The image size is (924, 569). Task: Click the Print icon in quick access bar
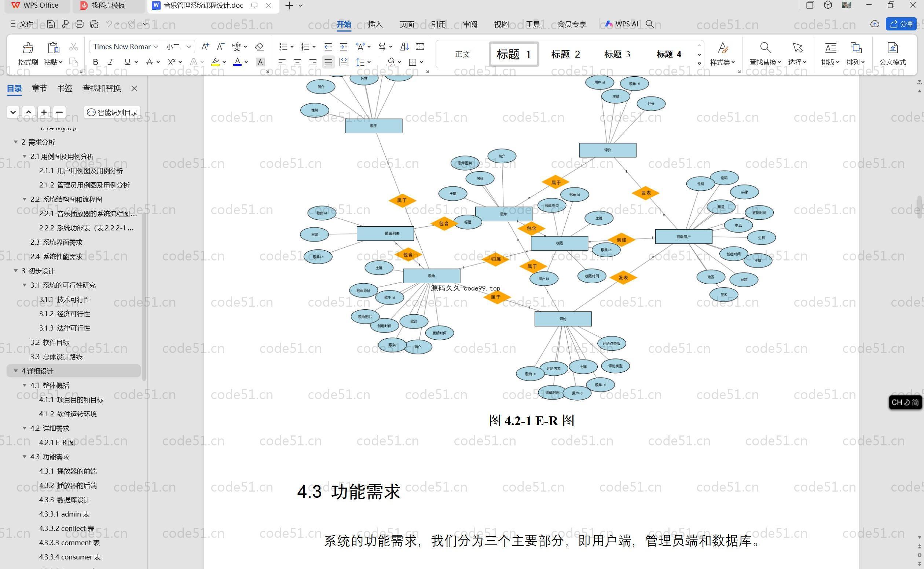coord(79,24)
